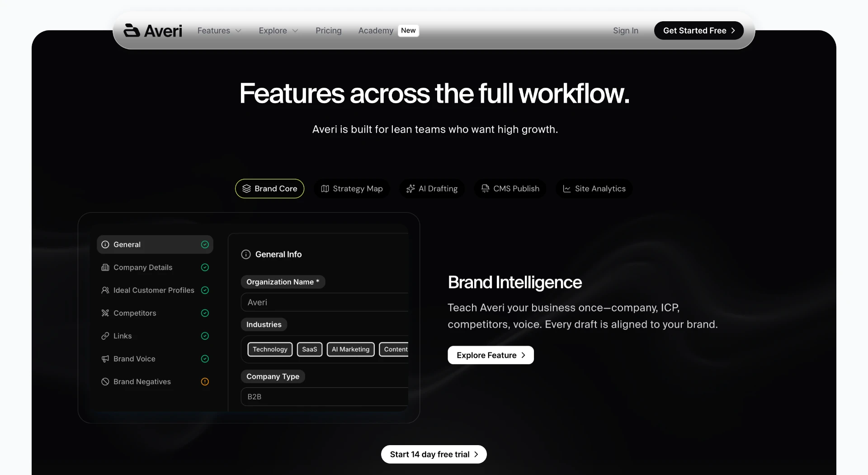Click Start 14 day free trial button

click(x=434, y=454)
